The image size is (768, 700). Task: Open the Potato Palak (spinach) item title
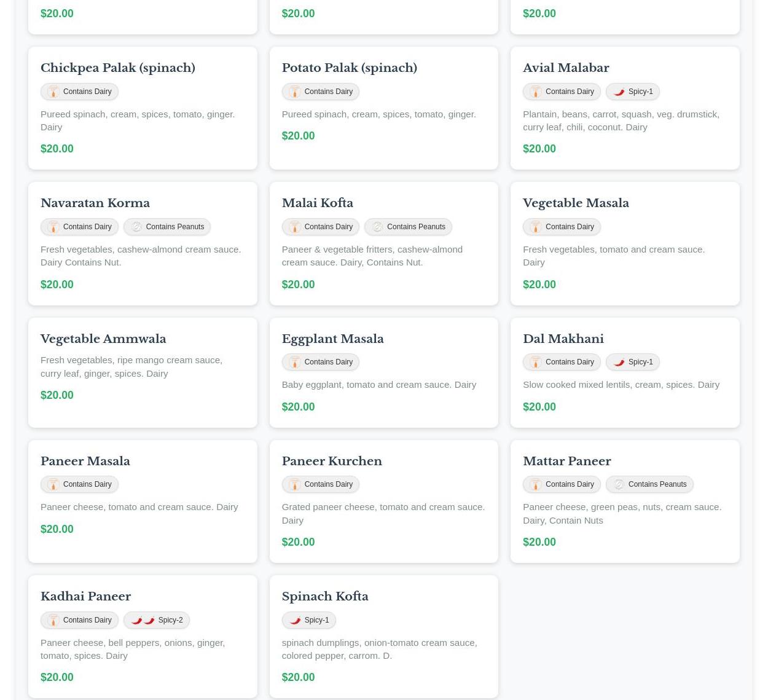349,68
